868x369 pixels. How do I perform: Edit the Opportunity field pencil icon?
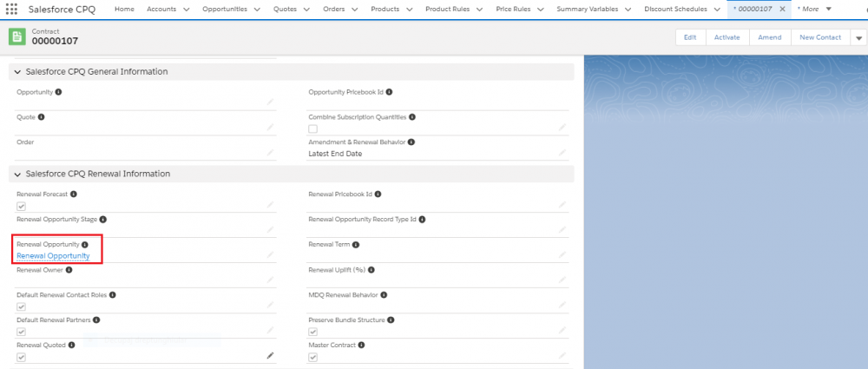270,102
